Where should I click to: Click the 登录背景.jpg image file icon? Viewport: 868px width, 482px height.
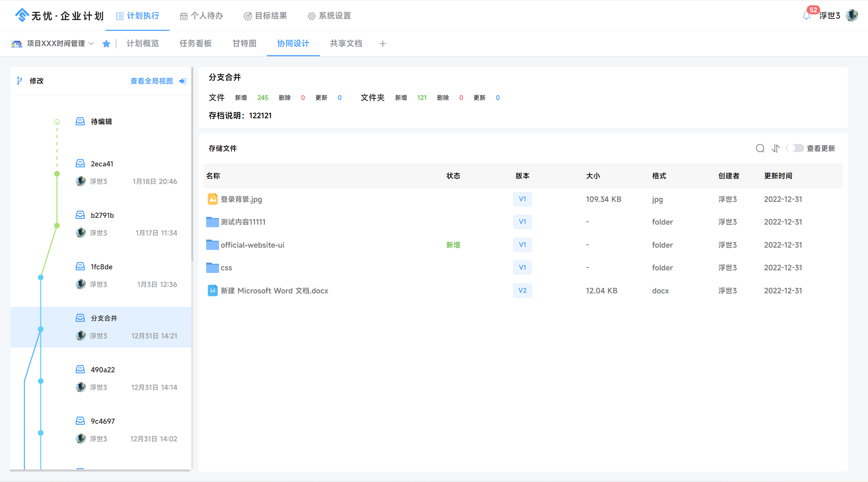[x=213, y=199]
